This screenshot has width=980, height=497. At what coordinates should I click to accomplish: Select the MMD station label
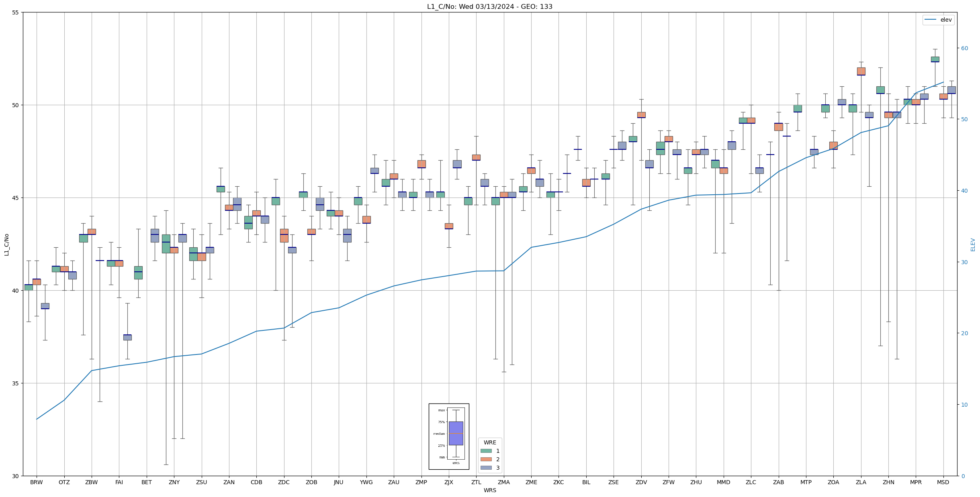724,483
